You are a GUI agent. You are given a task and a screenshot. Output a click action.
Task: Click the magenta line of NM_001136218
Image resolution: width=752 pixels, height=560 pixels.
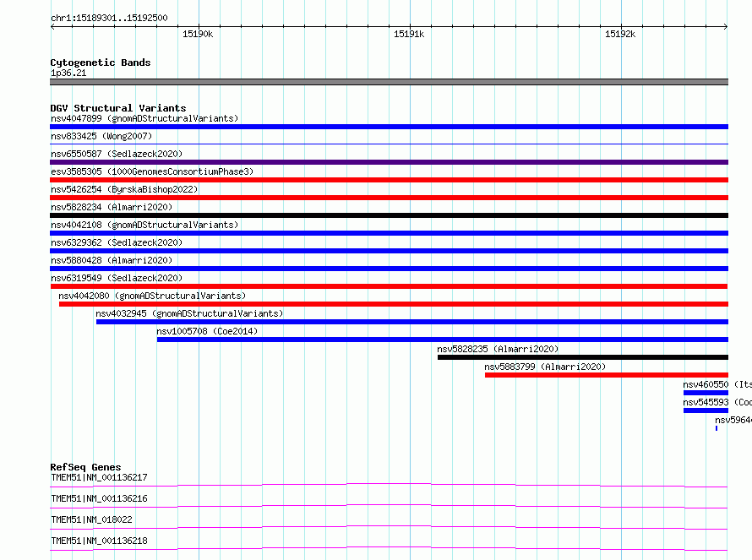(389, 548)
